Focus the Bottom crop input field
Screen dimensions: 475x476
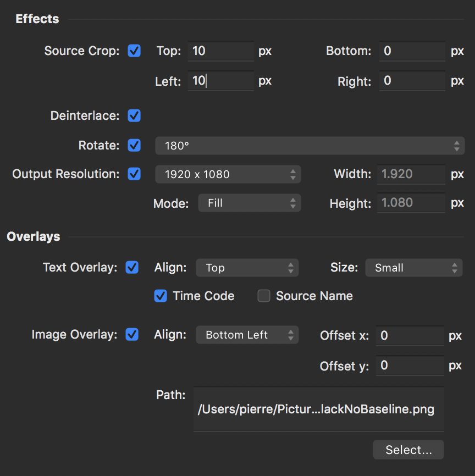pos(412,51)
